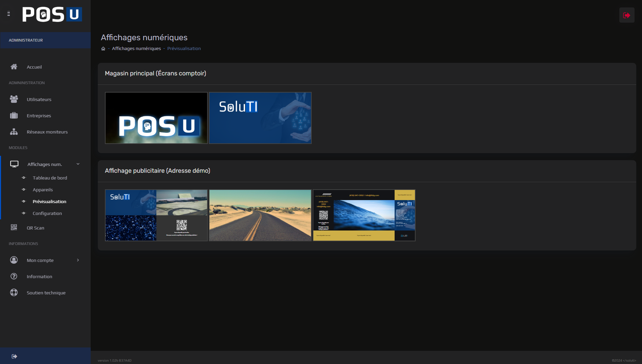Open Configuration submenu item
The image size is (642, 364).
click(x=47, y=213)
